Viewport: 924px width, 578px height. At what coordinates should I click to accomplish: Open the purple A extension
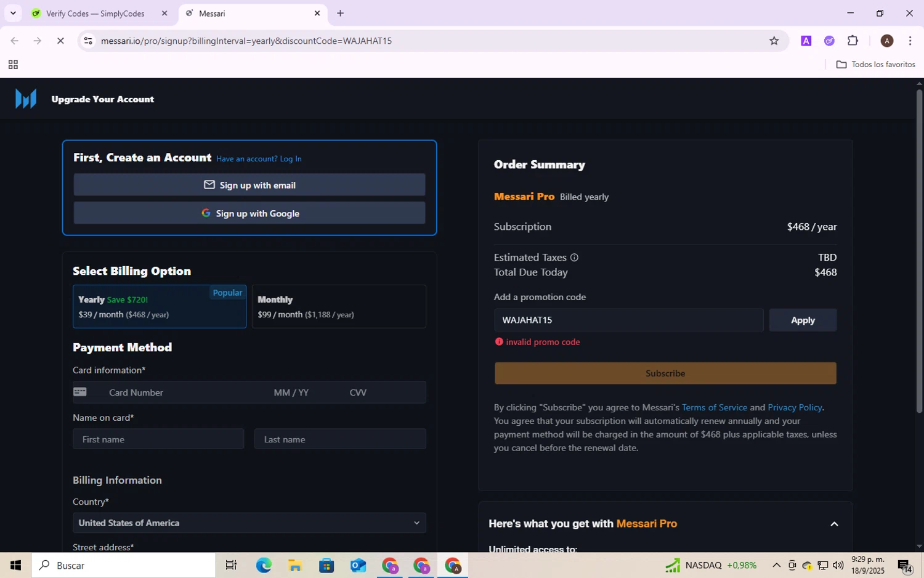click(x=806, y=41)
